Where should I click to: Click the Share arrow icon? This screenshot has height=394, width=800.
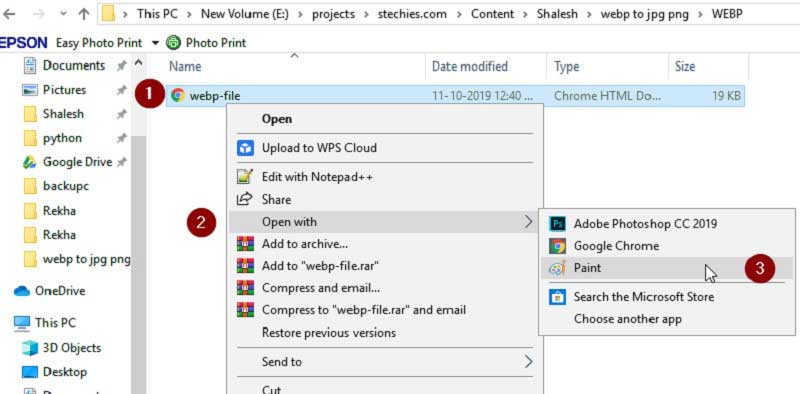[245, 199]
